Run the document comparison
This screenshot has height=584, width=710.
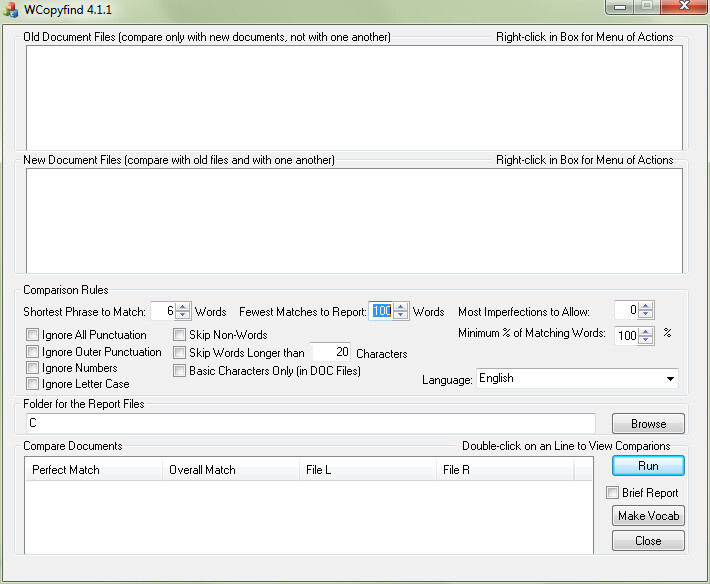tap(648, 466)
